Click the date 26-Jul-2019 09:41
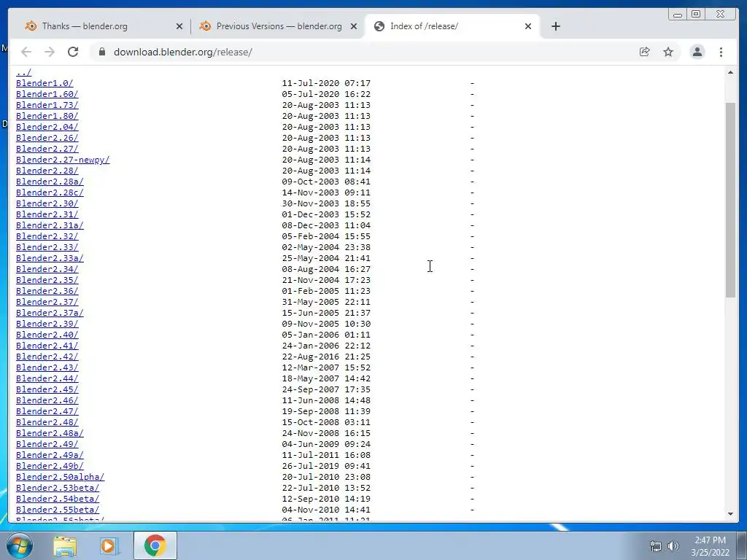This screenshot has height=560, width=747. (326, 467)
